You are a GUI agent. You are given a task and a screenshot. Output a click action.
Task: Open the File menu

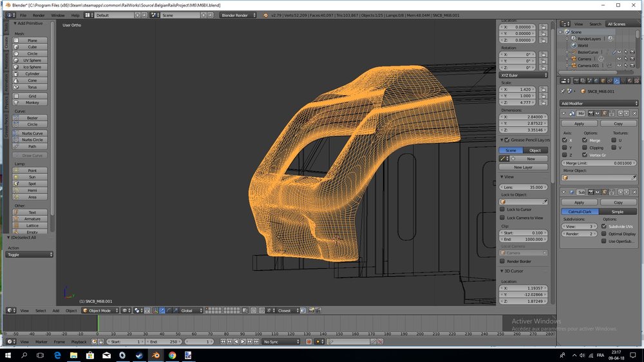point(23,15)
